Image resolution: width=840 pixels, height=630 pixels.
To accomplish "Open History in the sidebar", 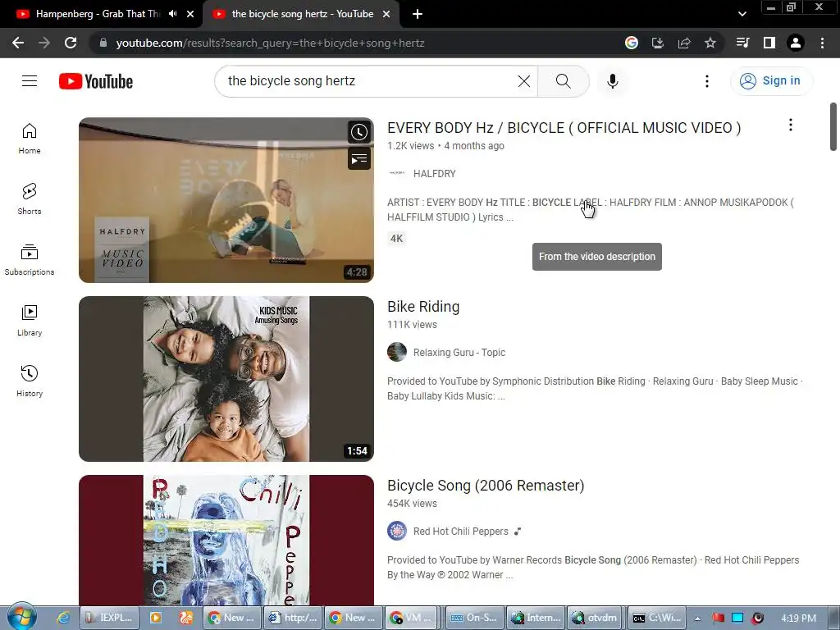I will [x=30, y=381].
